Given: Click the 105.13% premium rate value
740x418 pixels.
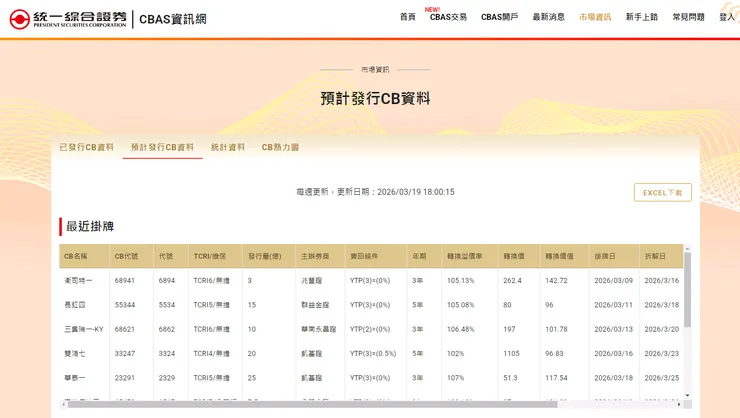Looking at the screenshot, I should [461, 280].
